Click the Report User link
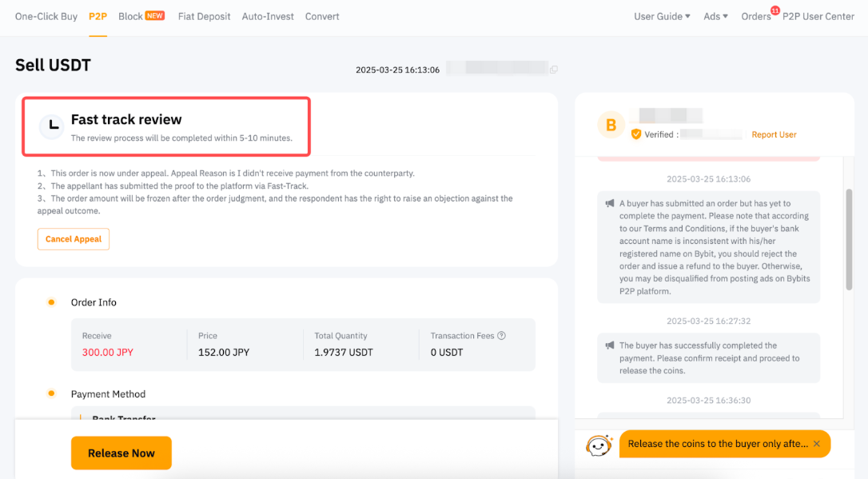Screen dimensions: 868x479 click(x=774, y=134)
